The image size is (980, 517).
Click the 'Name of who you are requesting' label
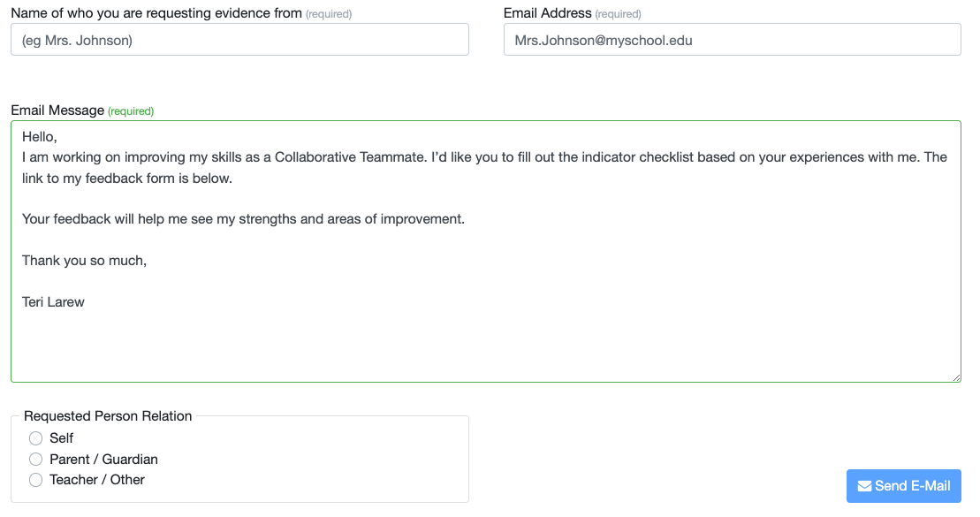[x=156, y=13]
